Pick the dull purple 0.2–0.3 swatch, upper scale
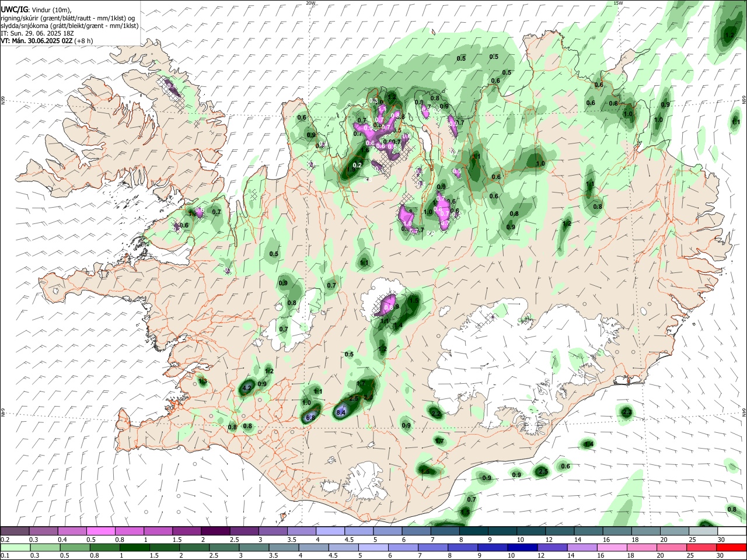The height and width of the screenshot is (560, 747). pyautogui.click(x=15, y=531)
